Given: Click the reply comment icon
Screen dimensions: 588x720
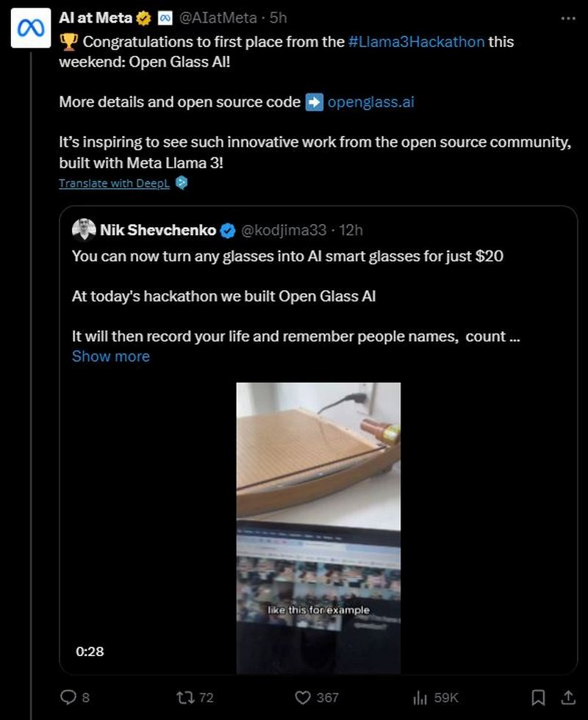Looking at the screenshot, I should click(x=68, y=697).
